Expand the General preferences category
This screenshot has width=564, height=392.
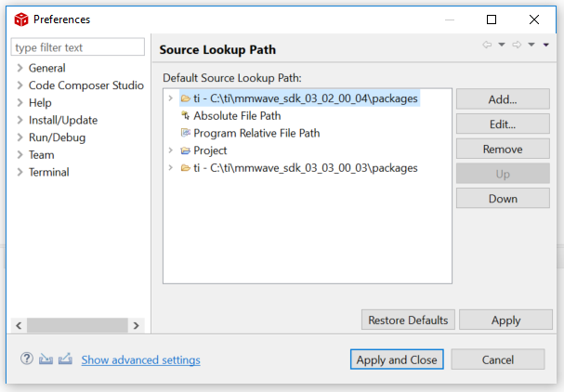[x=20, y=68]
